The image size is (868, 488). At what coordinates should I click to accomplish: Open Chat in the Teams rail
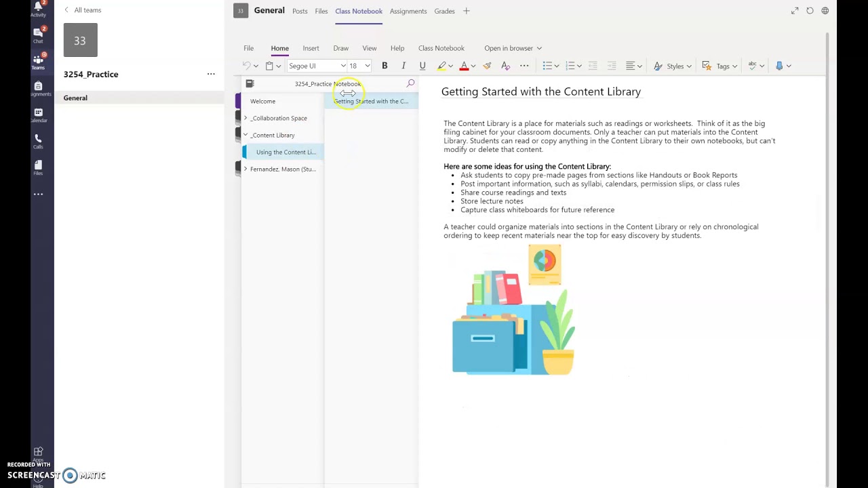tap(38, 35)
